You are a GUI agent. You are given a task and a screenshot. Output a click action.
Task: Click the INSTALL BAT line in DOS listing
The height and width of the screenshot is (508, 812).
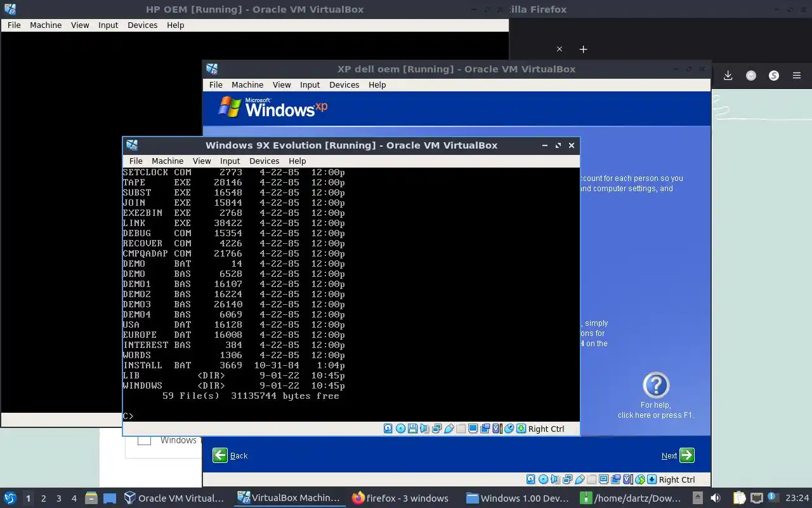[x=234, y=365]
